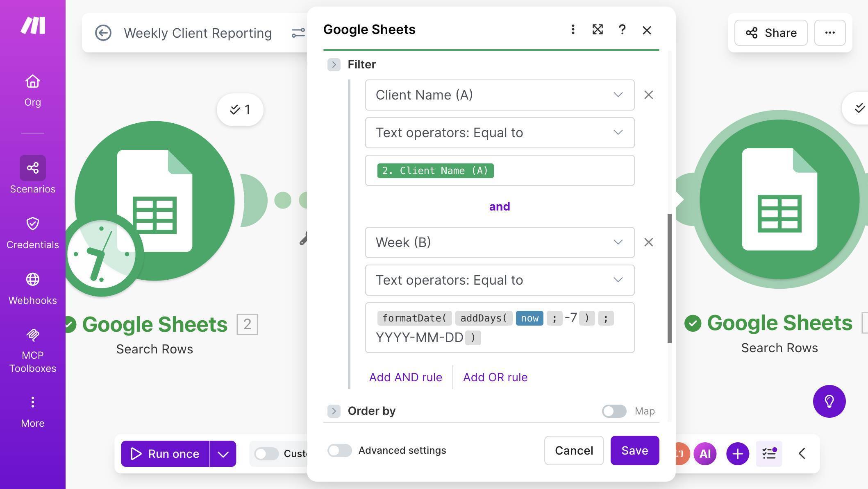Open the More menu in the sidebar
Viewport: 868px width, 489px height.
32,409
